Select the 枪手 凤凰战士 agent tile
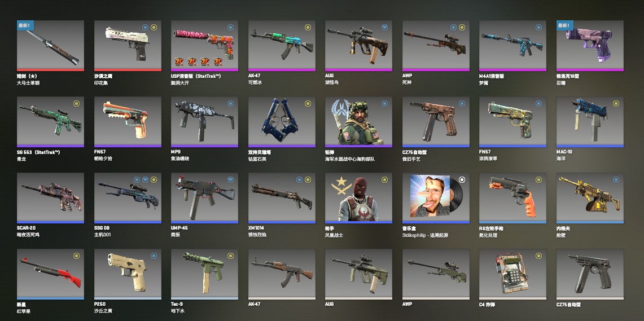The height and width of the screenshot is (321, 644). pos(358,198)
